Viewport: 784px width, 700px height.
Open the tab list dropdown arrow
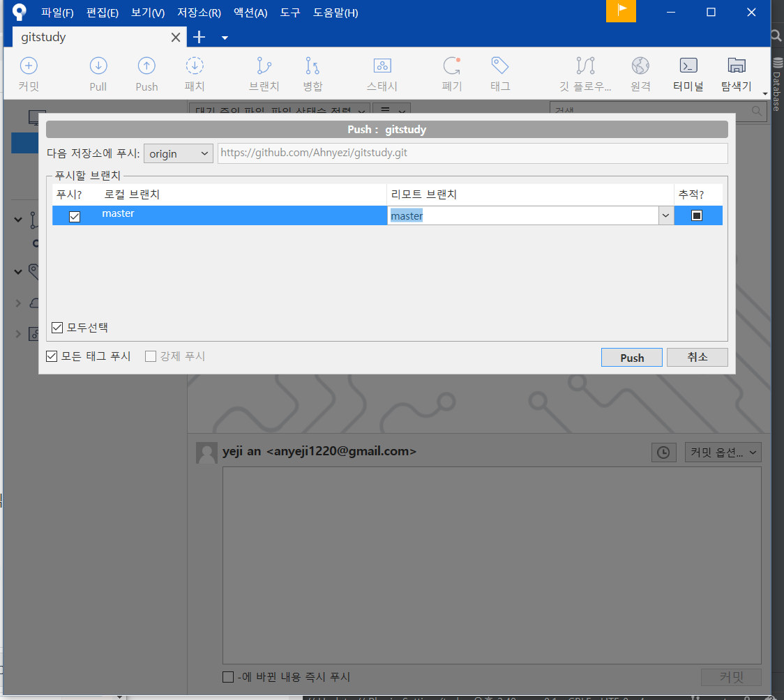(225, 38)
